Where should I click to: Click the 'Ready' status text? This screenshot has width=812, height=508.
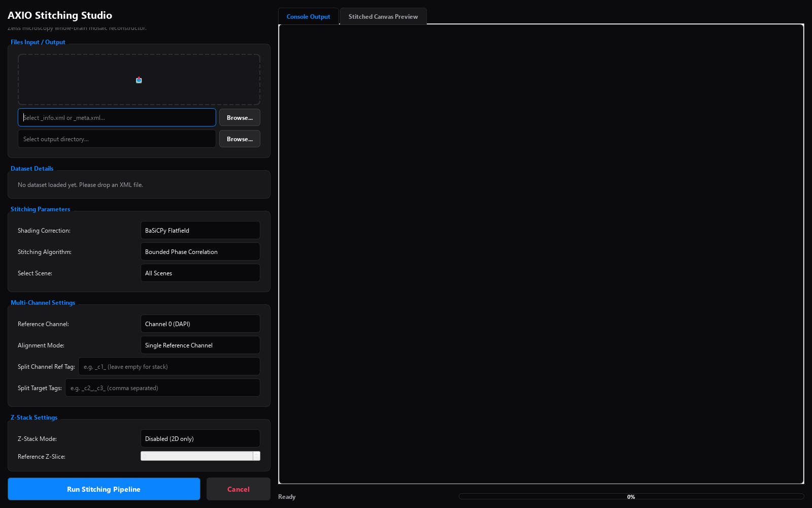coord(287,497)
